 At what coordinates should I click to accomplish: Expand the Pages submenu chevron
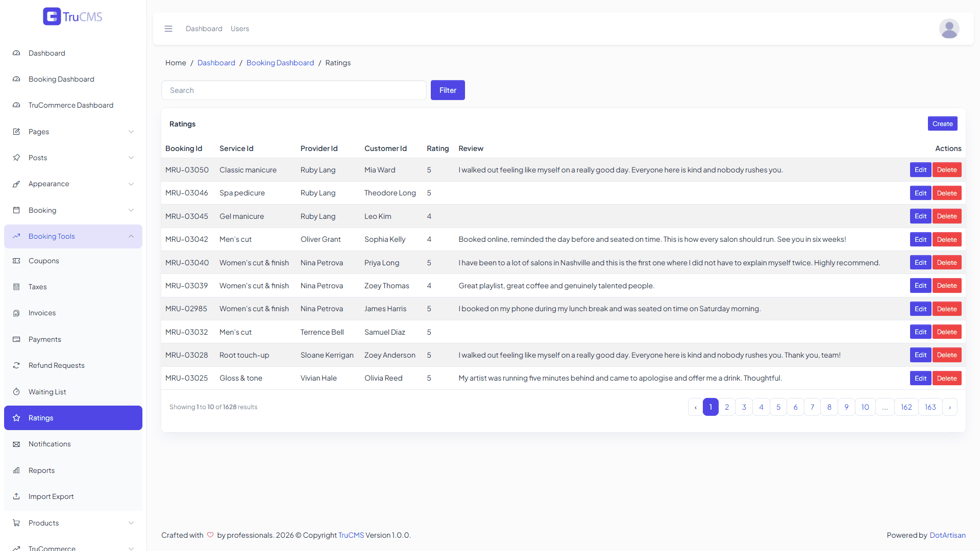131,132
